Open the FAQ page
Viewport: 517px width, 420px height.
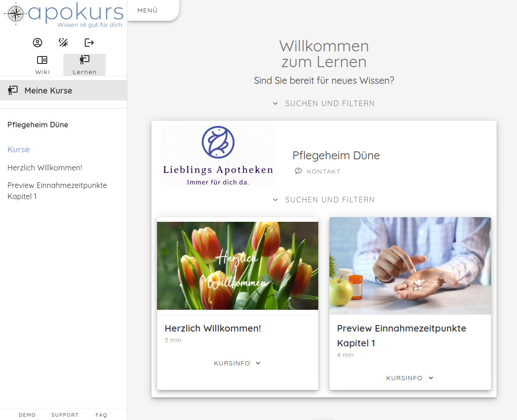[101, 415]
